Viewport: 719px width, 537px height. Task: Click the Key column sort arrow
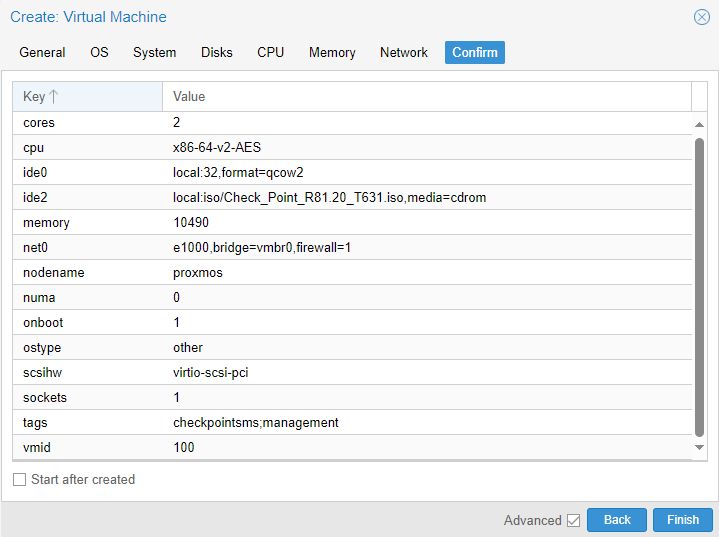pyautogui.click(x=54, y=97)
